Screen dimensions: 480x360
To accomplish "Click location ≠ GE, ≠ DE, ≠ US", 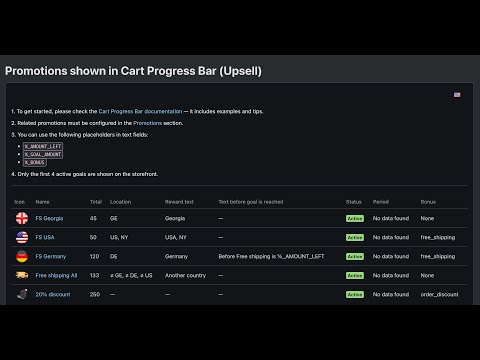I will coord(131,275).
